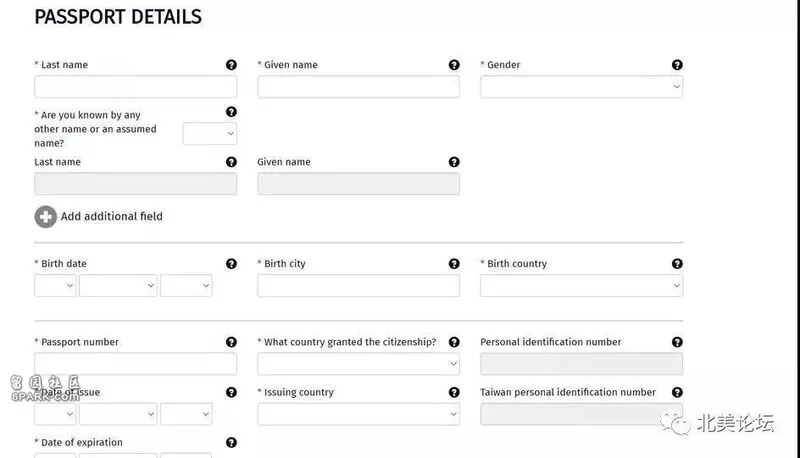Click the plus icon to add additional field
The height and width of the screenshot is (458, 800).
pos(45,217)
